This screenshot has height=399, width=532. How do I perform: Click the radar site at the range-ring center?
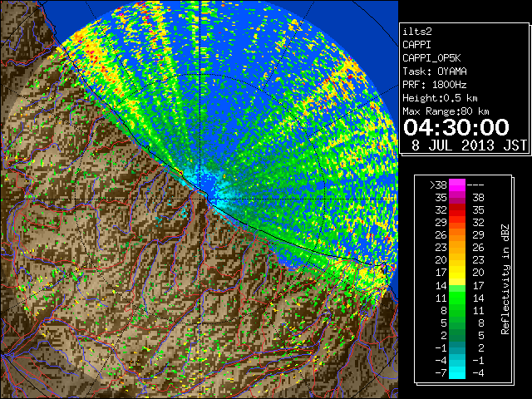click(x=200, y=199)
